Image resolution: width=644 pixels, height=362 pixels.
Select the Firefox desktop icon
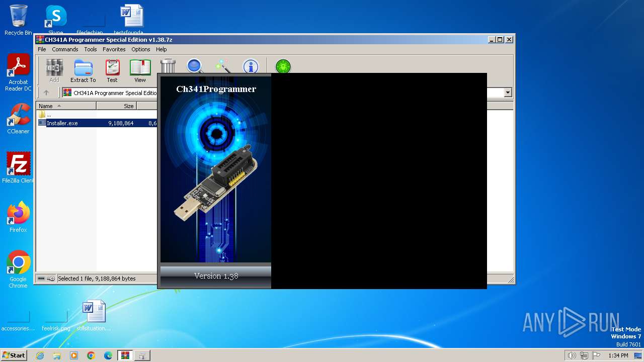pos(18,217)
